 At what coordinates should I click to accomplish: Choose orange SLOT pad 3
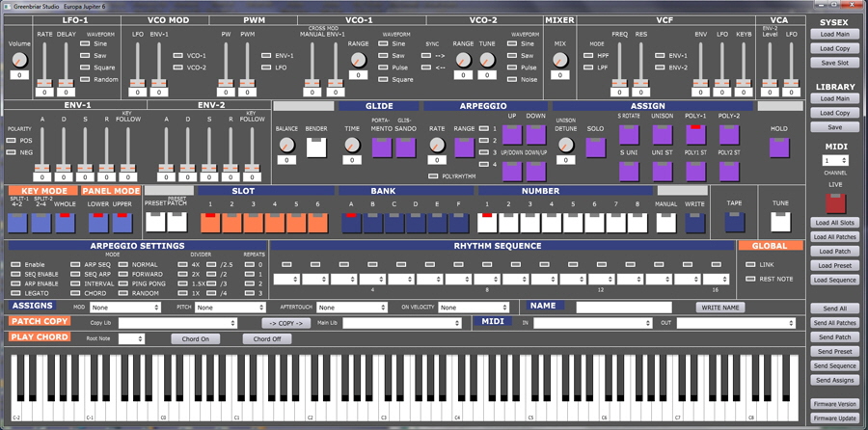click(x=254, y=223)
